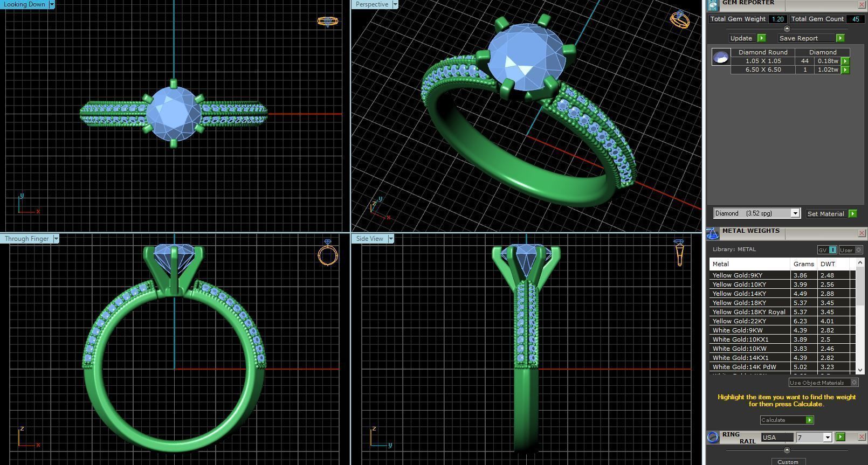This screenshot has height=465, width=868.
Task: Open the Perspective viewport dropdown arrow
Action: [x=395, y=4]
